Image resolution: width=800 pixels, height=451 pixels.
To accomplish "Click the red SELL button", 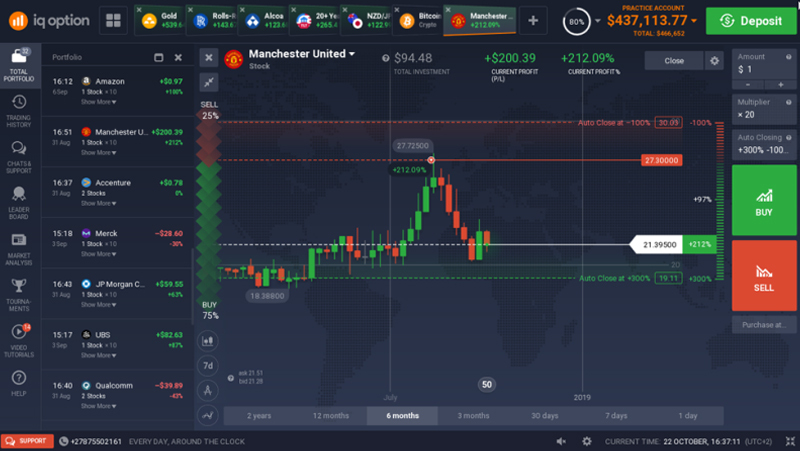I will 764,275.
